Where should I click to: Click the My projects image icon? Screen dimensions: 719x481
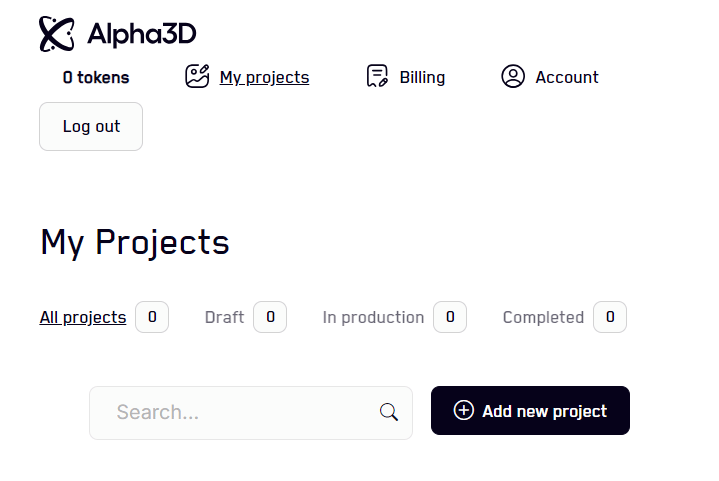(197, 77)
